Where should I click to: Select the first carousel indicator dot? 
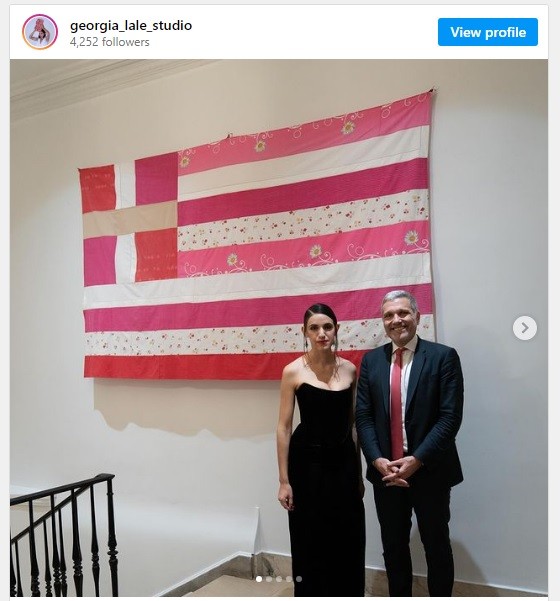259,579
